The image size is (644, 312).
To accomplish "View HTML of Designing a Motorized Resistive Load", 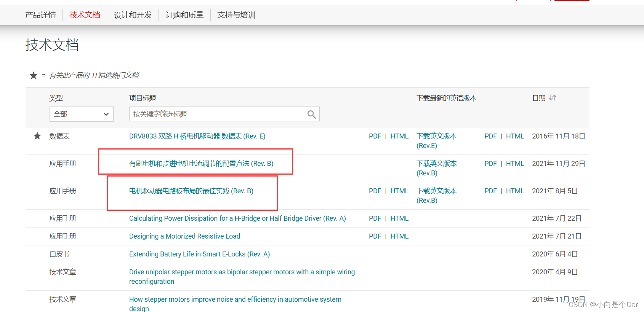I will [399, 236].
